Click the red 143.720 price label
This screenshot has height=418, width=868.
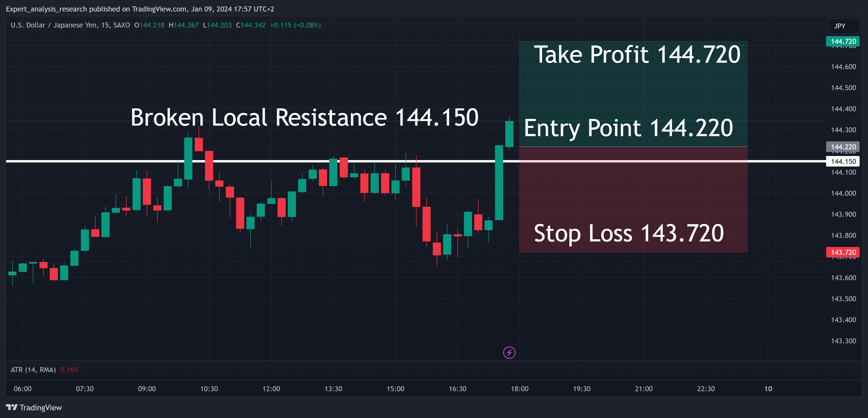(843, 252)
